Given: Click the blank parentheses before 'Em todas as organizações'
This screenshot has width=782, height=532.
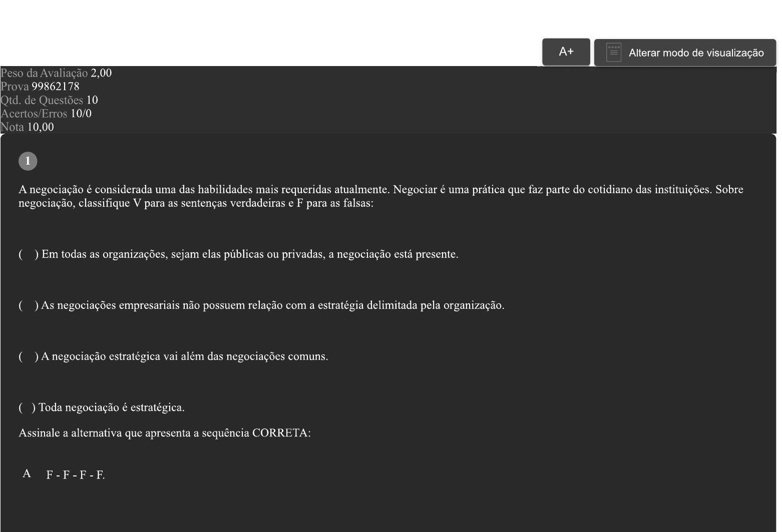Looking at the screenshot, I should point(28,254).
